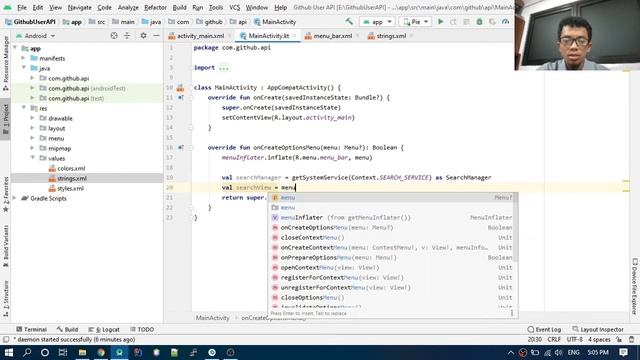Click the Run app play button

pos(440,22)
